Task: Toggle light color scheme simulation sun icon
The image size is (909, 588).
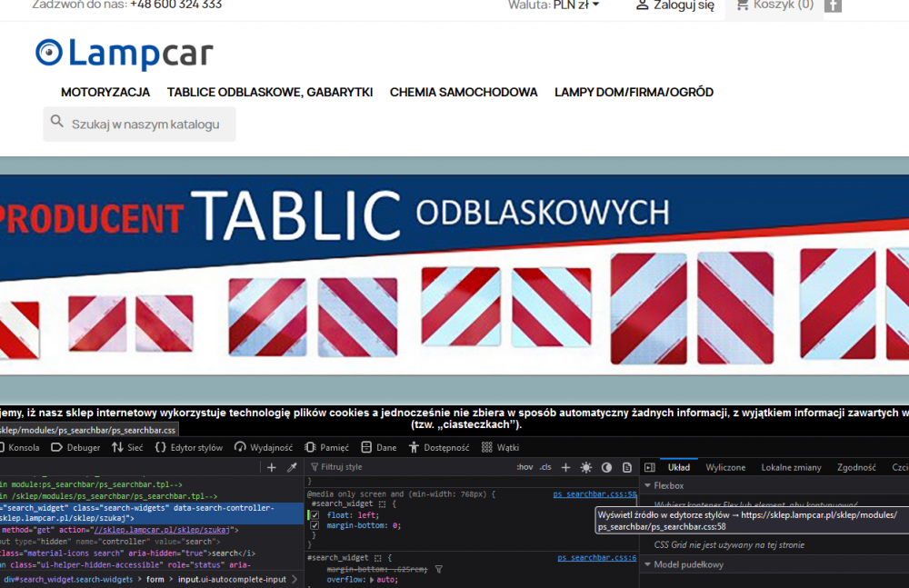Action: click(585, 466)
